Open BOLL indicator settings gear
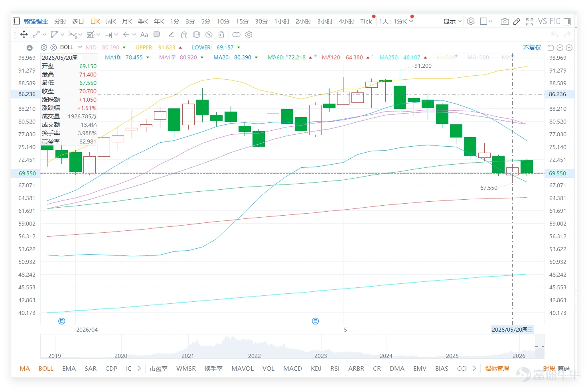Screen dimensions: 588x389 (x=44, y=47)
